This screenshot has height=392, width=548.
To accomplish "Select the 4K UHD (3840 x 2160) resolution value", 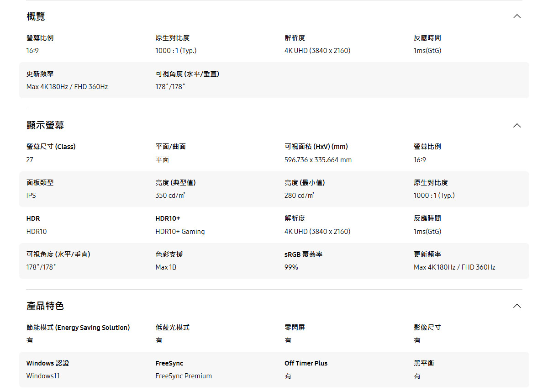I will [318, 51].
